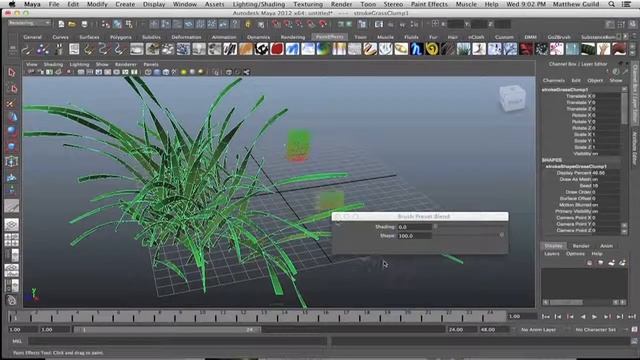Click the MEL command line input

pyautogui.click(x=178, y=341)
